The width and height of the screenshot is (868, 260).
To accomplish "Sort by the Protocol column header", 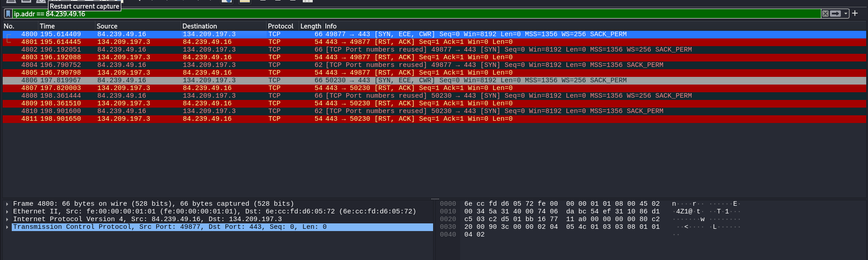I will point(281,26).
